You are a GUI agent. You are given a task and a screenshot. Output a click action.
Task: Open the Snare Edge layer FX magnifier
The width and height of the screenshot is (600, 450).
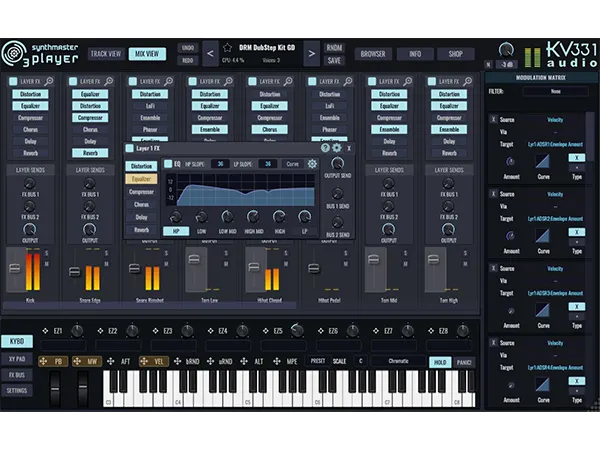point(109,81)
